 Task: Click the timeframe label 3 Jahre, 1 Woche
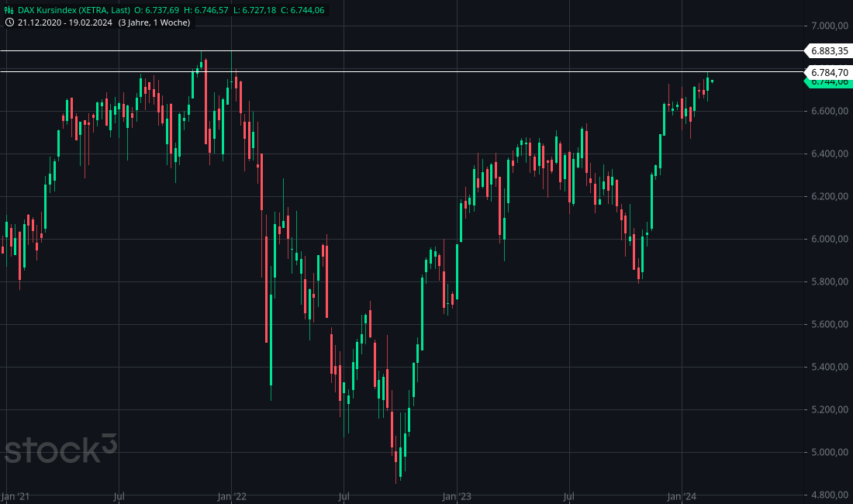tap(154, 24)
